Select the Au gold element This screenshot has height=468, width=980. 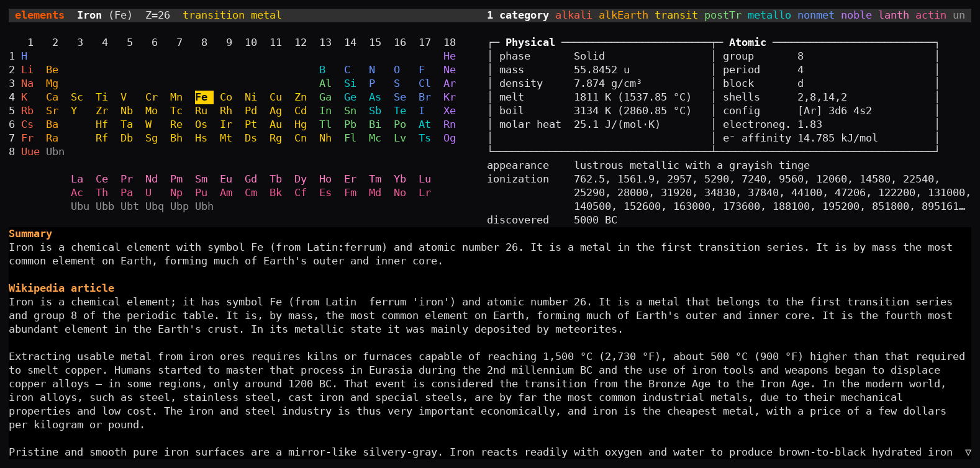[x=276, y=125]
